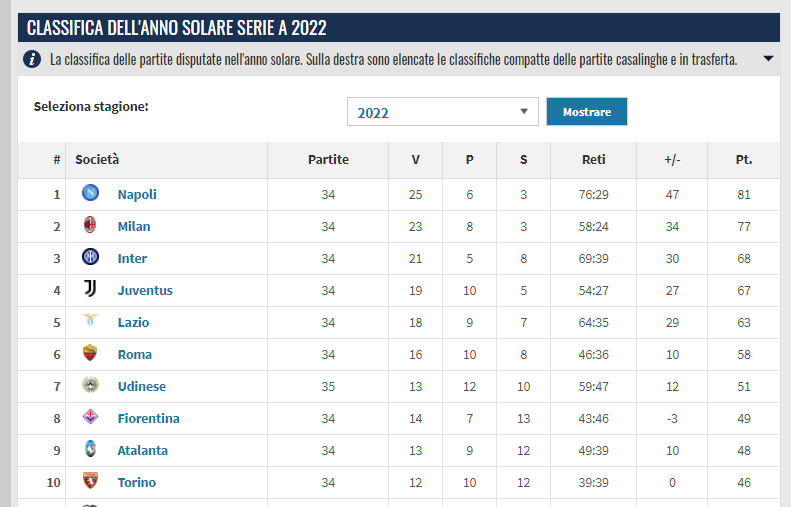Click the Udinese club crest icon
Image resolution: width=791 pixels, height=507 pixels.
point(90,385)
